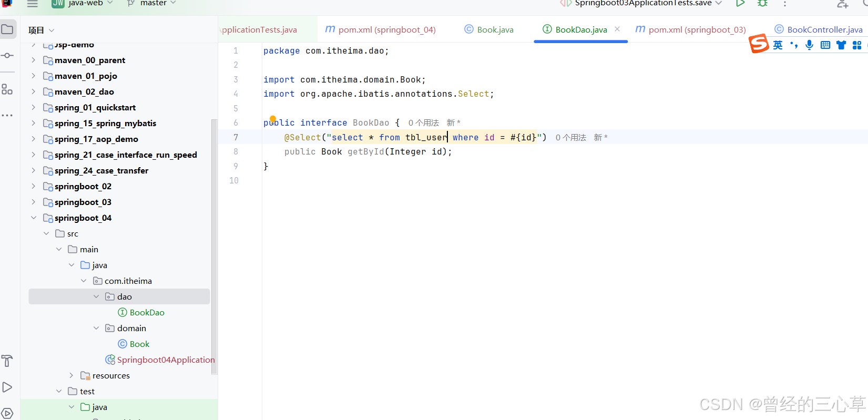Viewport: 868px width, 420px height.
Task: Open the 项目 view dropdown
Action: pyautogui.click(x=42, y=30)
